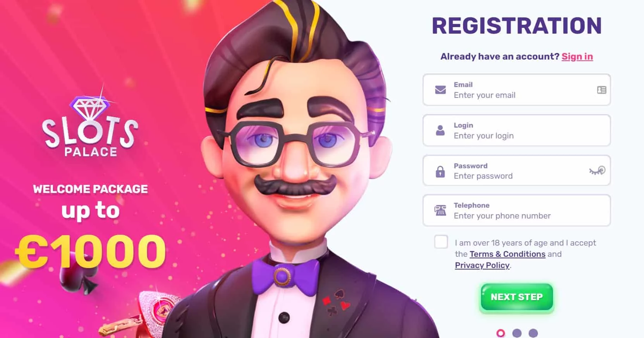
Task: Open the Sign in link
Action: [577, 56]
